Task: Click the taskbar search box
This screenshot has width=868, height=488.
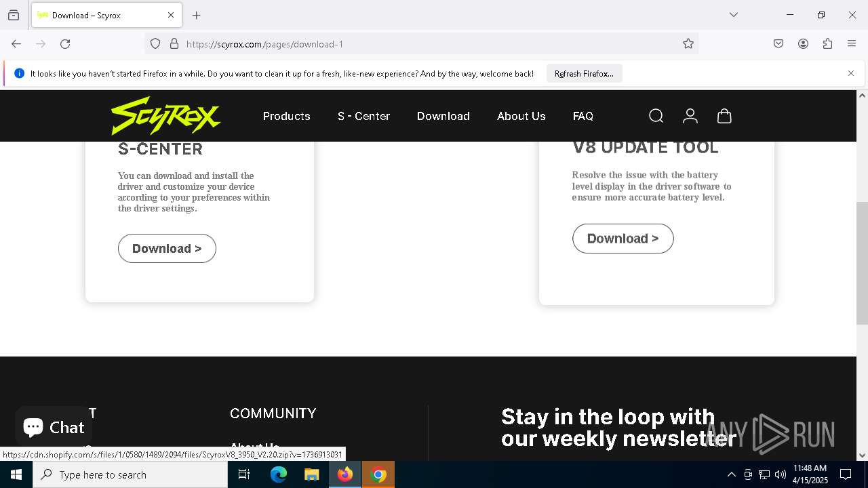Action: coord(130,474)
